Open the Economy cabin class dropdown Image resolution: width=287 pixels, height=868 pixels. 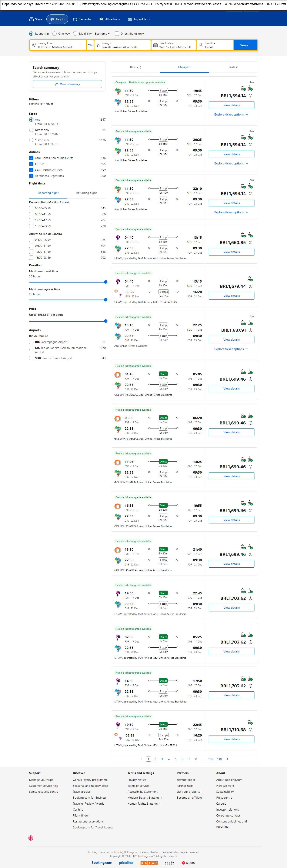pos(102,34)
